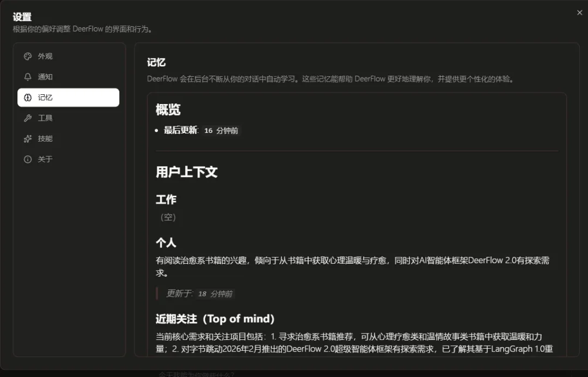Click the paragraph about 治愈系书籍的兴趣
The height and width of the screenshot is (377, 588).
point(352,266)
